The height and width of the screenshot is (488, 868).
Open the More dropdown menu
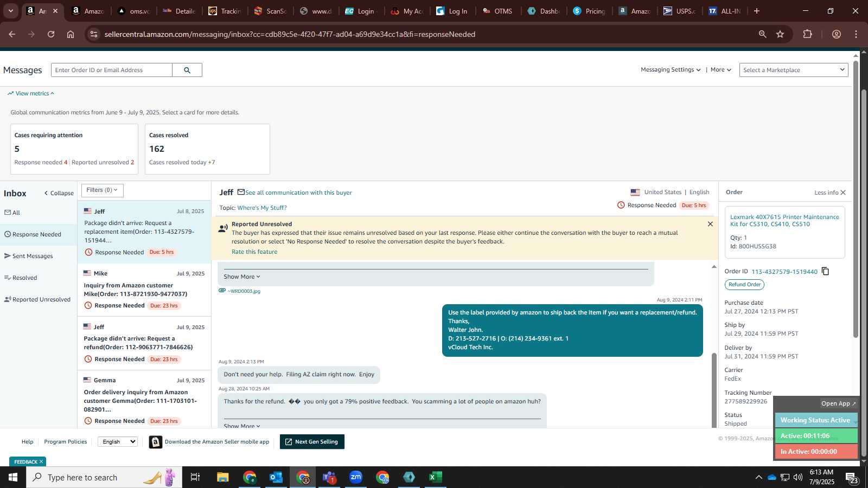tap(721, 70)
